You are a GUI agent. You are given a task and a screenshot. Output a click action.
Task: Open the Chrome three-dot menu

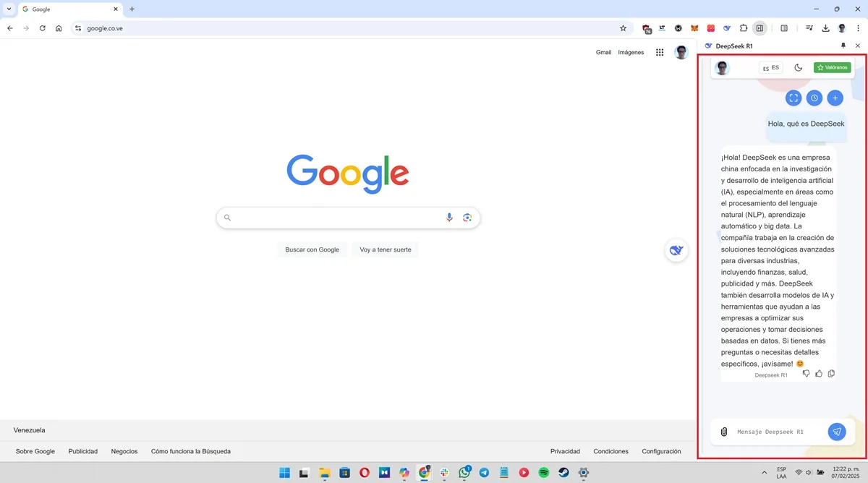pos(858,28)
